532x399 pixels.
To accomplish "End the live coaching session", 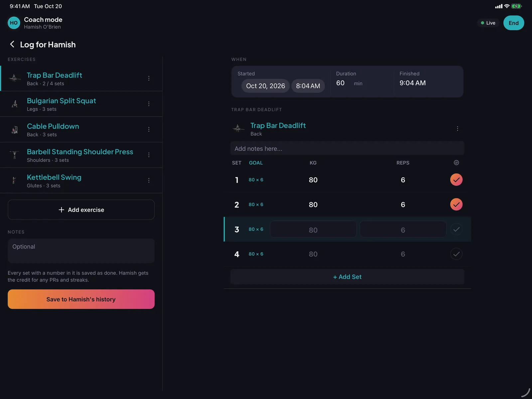I will 513,23.
